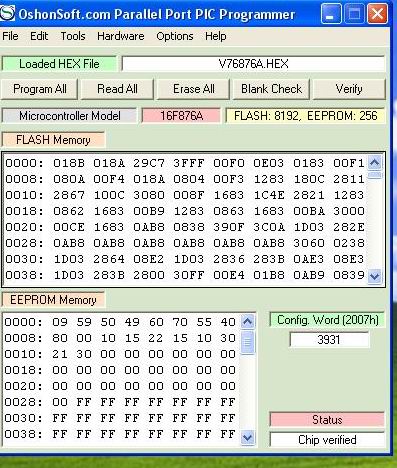397x468 pixels.
Task: Click the Loaded HEX File label
Action: (59, 64)
